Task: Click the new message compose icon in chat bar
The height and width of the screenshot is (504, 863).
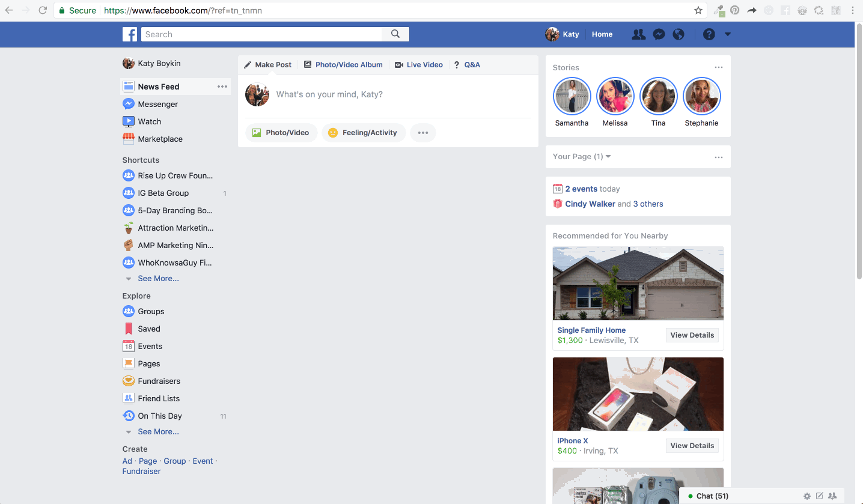Action: (x=820, y=496)
